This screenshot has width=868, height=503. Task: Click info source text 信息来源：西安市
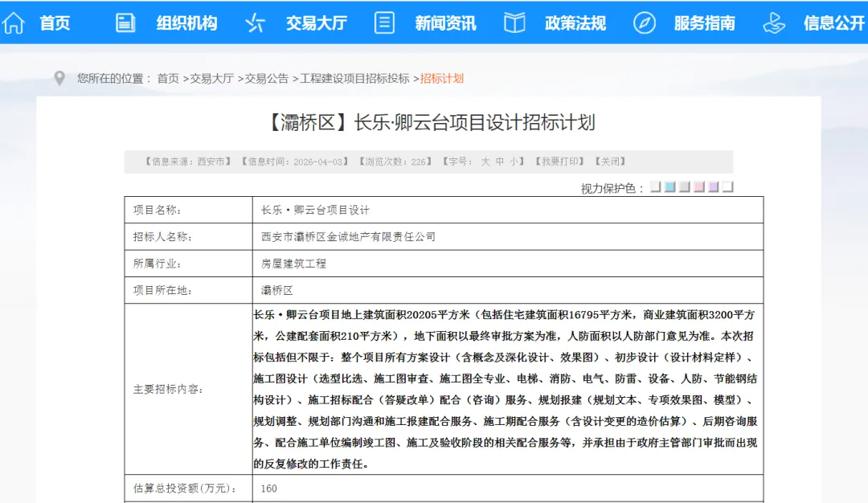(x=187, y=162)
